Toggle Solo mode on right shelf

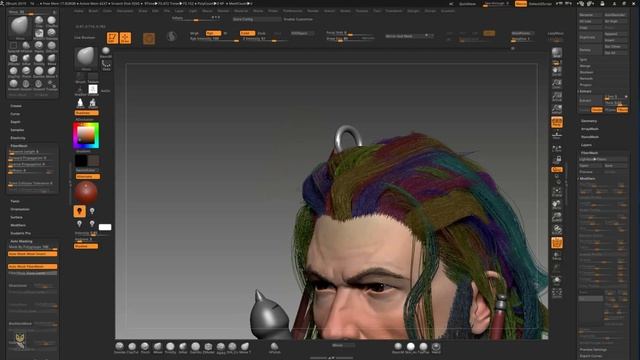pos(557,280)
